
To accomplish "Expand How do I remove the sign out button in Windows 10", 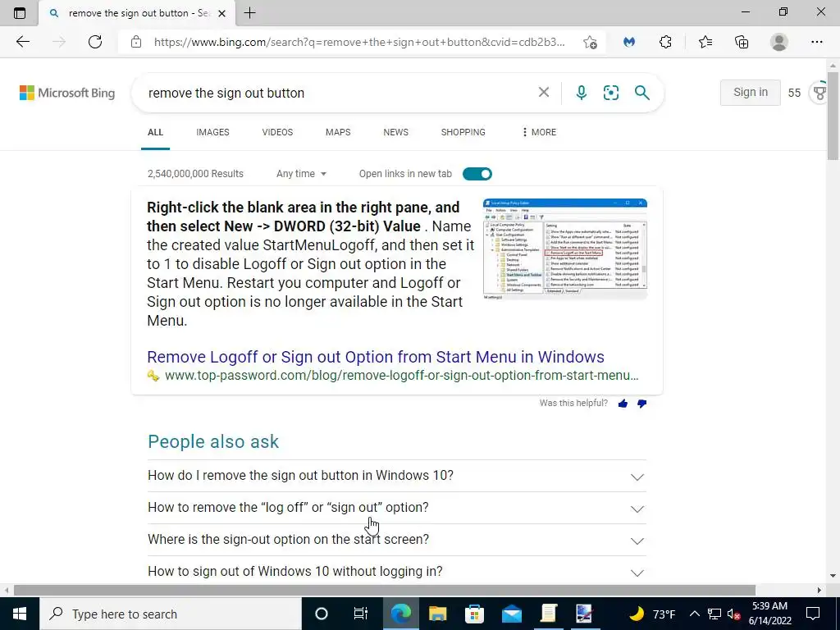I will click(x=396, y=476).
